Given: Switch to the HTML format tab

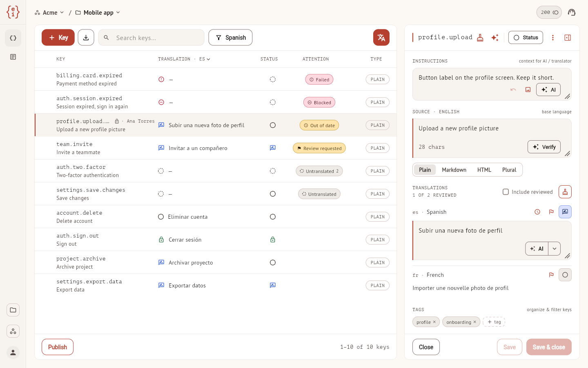Looking at the screenshot, I should click(484, 170).
